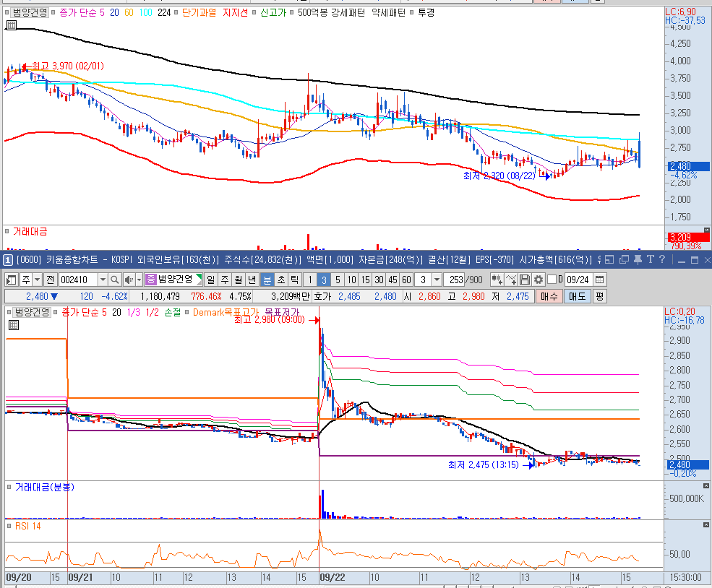
Task: Edit the date field 09/24
Action: [578, 280]
